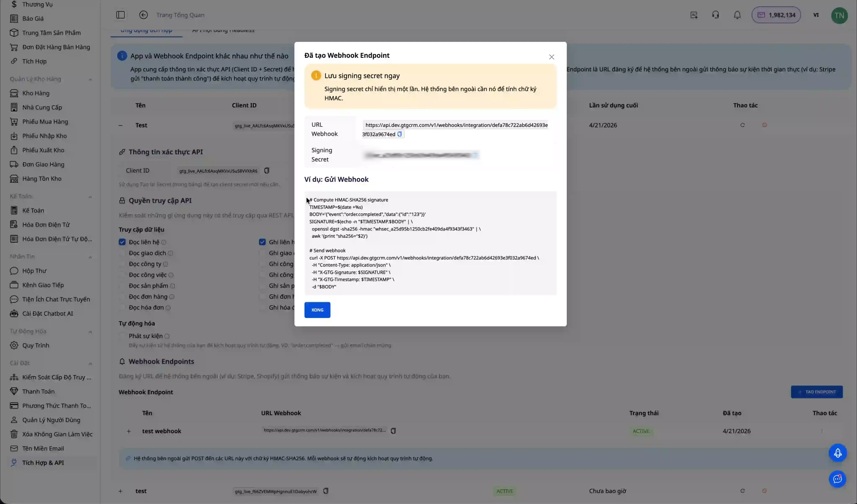857x504 pixels.
Task: Uncheck the Đọc liên hệ checkbox
Action: (122, 242)
